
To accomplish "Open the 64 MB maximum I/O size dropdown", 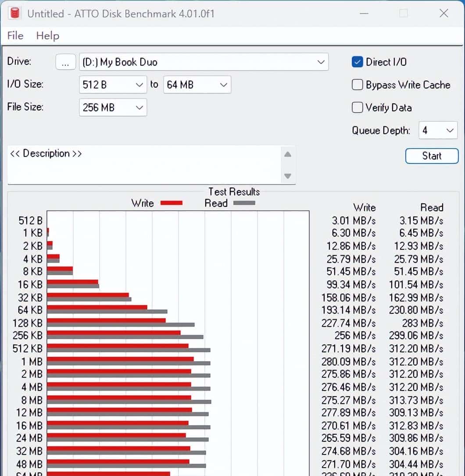I will tap(223, 85).
